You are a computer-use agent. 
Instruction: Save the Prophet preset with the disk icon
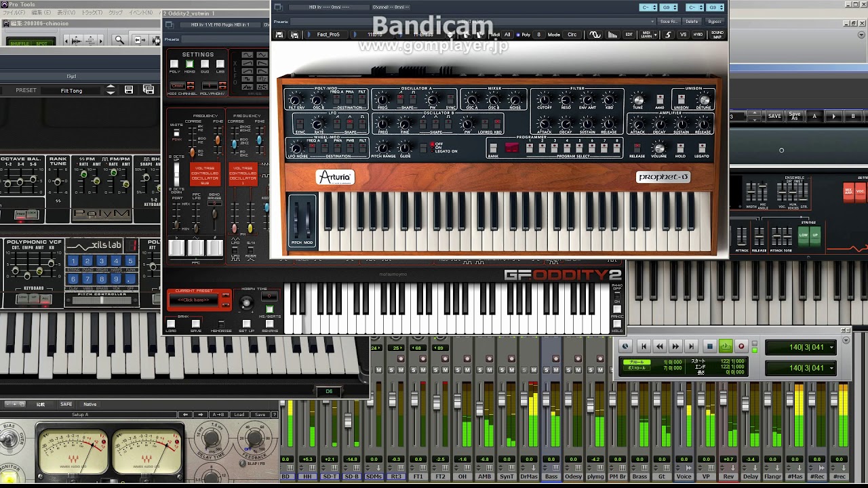tap(279, 35)
